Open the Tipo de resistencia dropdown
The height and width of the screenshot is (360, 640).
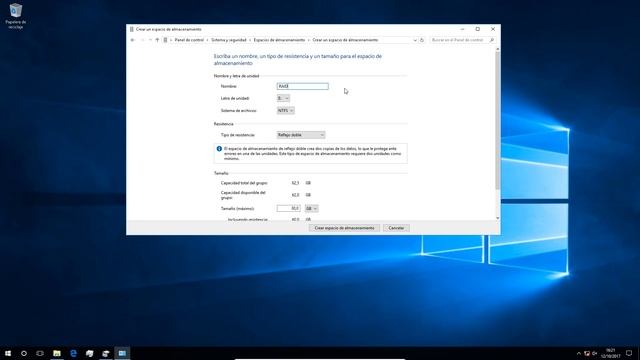301,135
